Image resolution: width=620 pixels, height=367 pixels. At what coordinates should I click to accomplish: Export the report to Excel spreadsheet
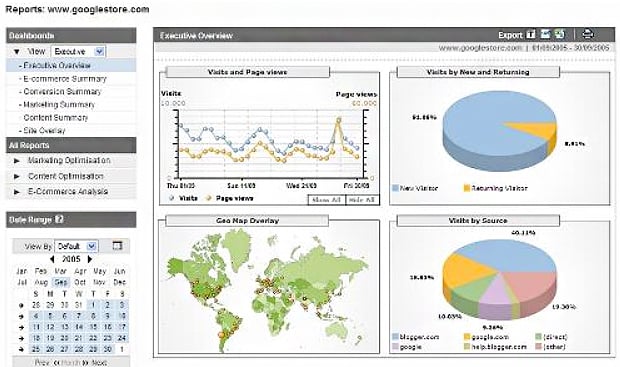pyautogui.click(x=560, y=34)
